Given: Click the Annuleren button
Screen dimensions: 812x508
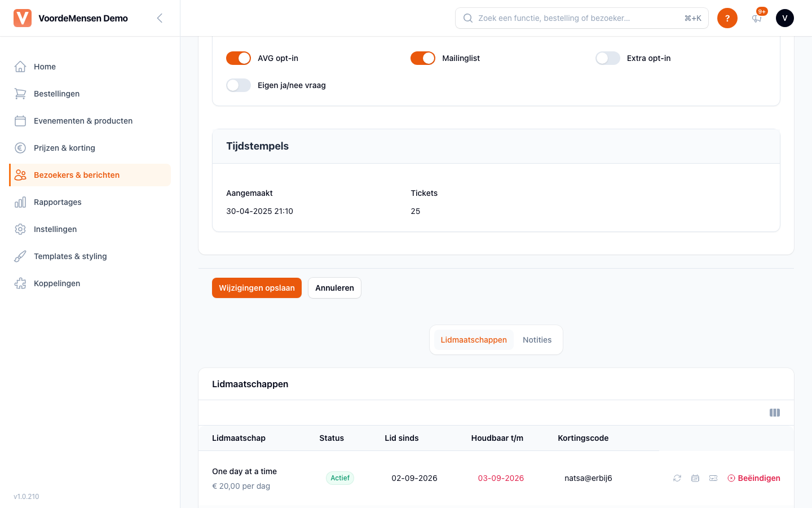Looking at the screenshot, I should [334, 288].
